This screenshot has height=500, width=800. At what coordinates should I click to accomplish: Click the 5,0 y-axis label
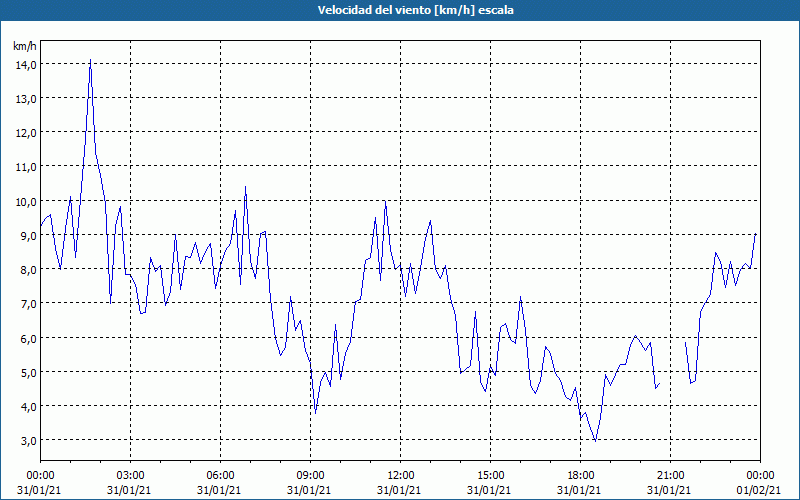[29, 372]
